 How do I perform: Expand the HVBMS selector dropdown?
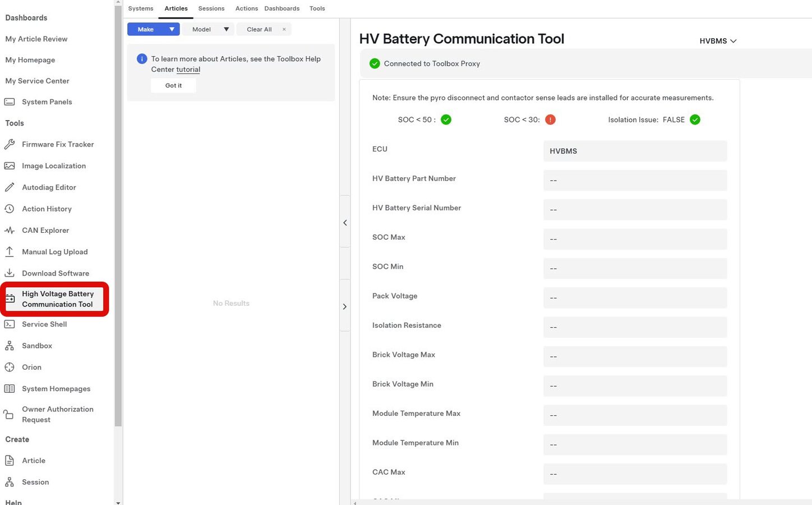click(718, 41)
